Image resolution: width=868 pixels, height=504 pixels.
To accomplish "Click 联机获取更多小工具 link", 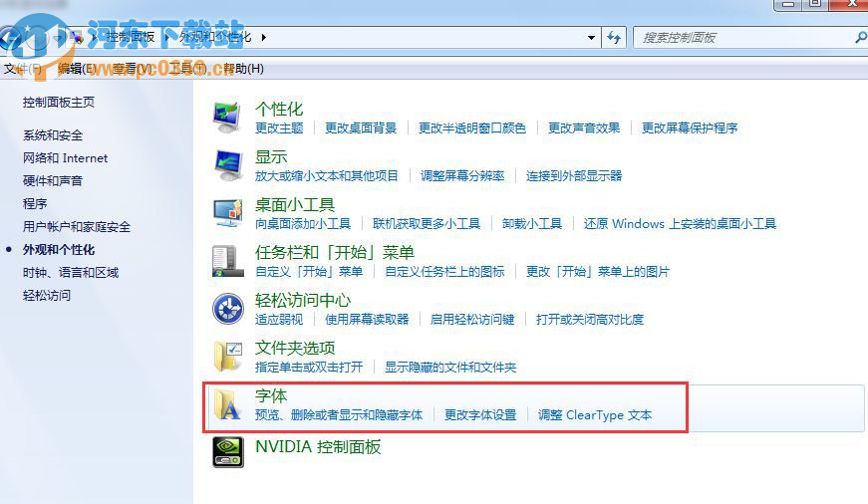I will pyautogui.click(x=427, y=223).
